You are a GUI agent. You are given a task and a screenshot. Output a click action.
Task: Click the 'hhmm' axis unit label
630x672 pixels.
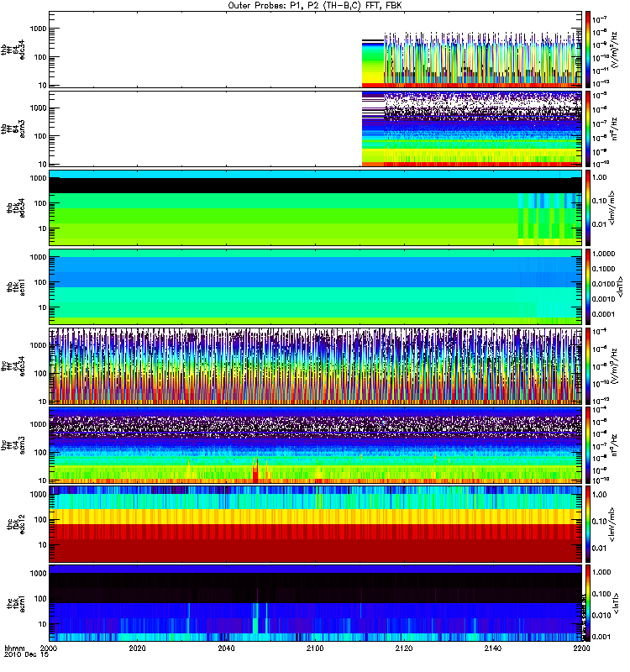tap(14, 648)
